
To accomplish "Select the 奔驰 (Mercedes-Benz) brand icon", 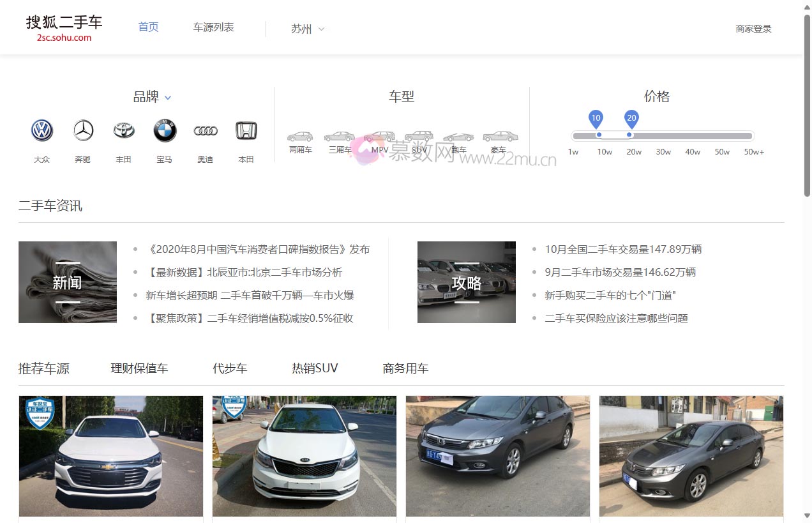I will 82,130.
